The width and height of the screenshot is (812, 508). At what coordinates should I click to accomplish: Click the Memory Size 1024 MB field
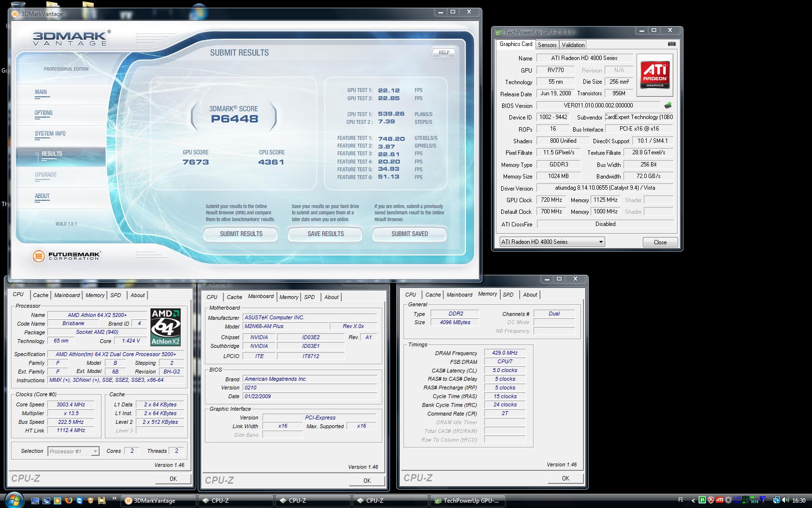tap(558, 176)
